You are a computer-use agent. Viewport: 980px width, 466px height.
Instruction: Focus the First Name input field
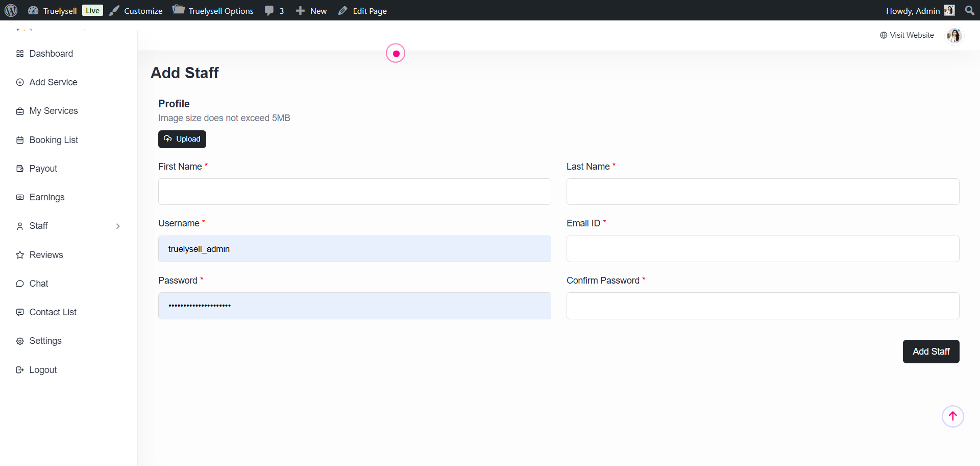pyautogui.click(x=354, y=192)
